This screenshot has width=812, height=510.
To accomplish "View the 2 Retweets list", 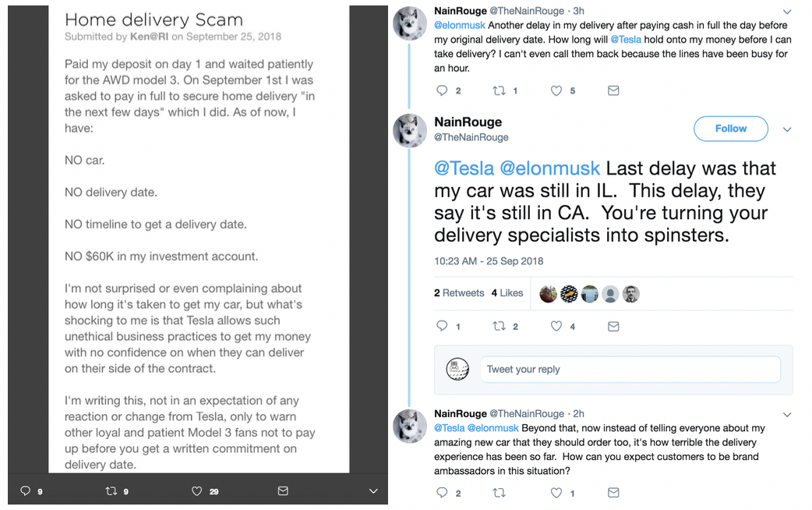I will click(x=459, y=293).
